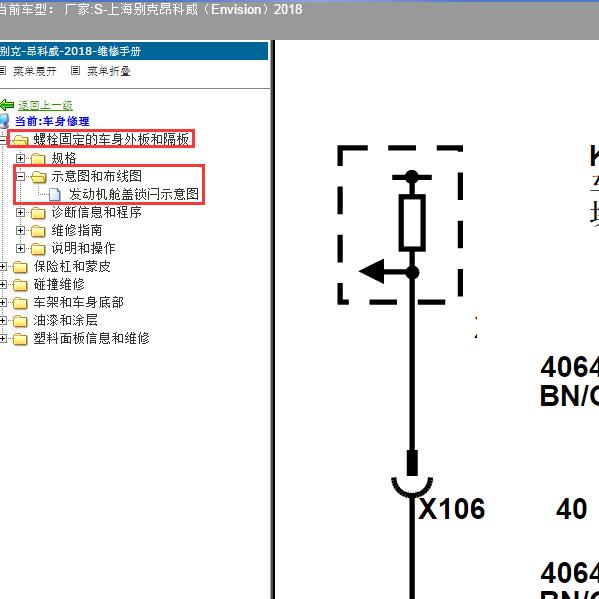The image size is (599, 599).
Task: Click the 塑料面板信息和维修 folder icon
Action: click(x=20, y=339)
